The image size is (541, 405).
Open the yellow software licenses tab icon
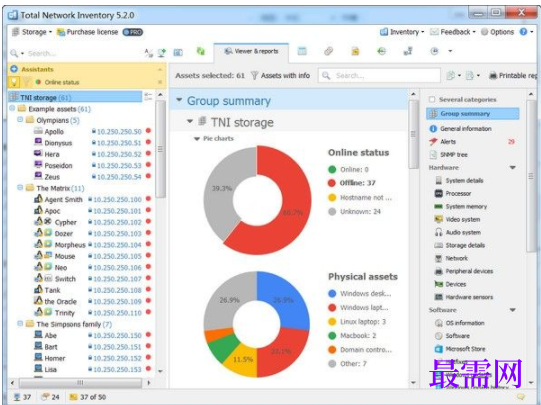(x=355, y=51)
